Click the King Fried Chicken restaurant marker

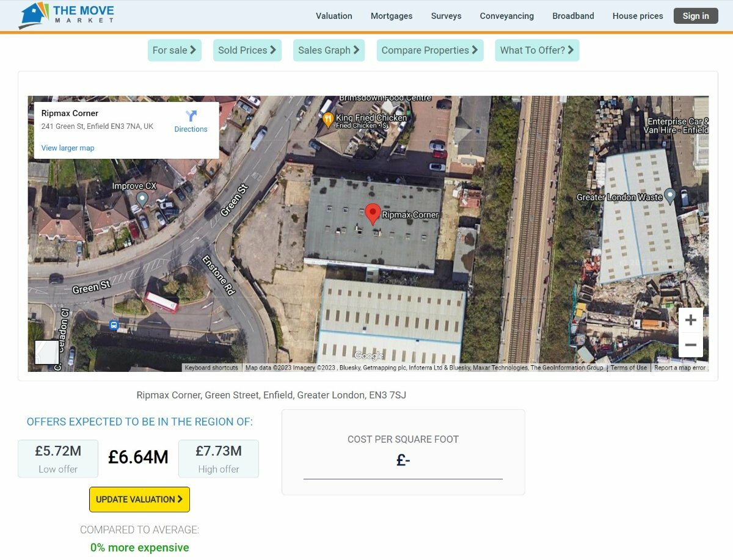click(x=328, y=120)
